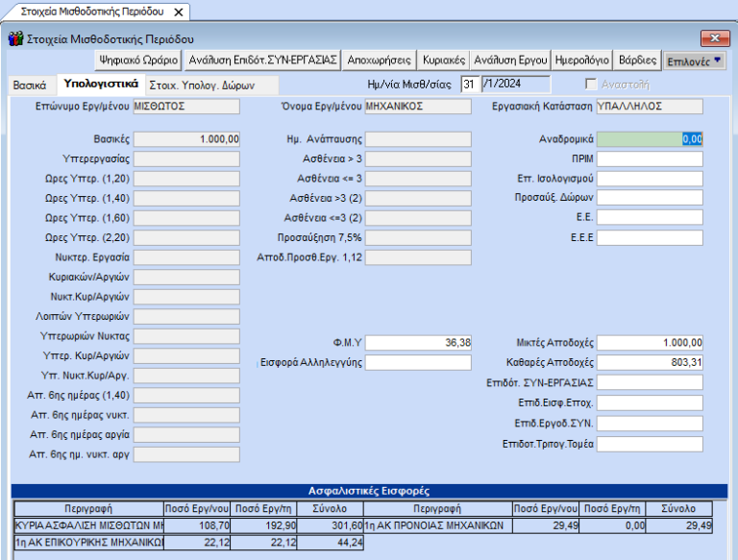Open the Ημερολόγιο calendar button

584,60
